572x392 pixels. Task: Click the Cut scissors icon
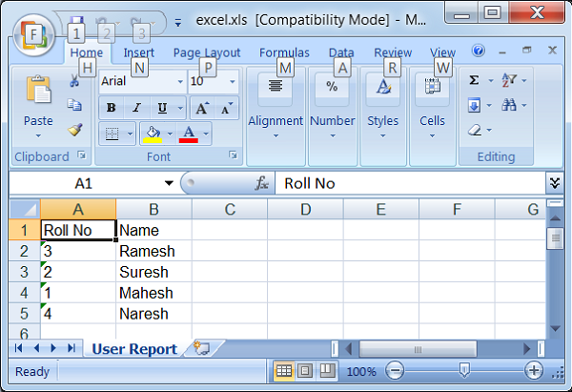tap(75, 82)
